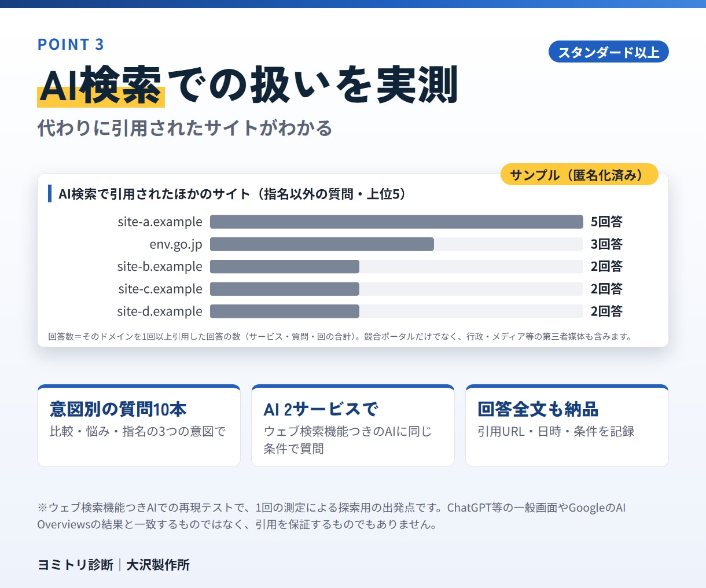Click text 比較・悩み・指名の3つの意図で
The width and height of the screenshot is (706, 588).
(138, 432)
